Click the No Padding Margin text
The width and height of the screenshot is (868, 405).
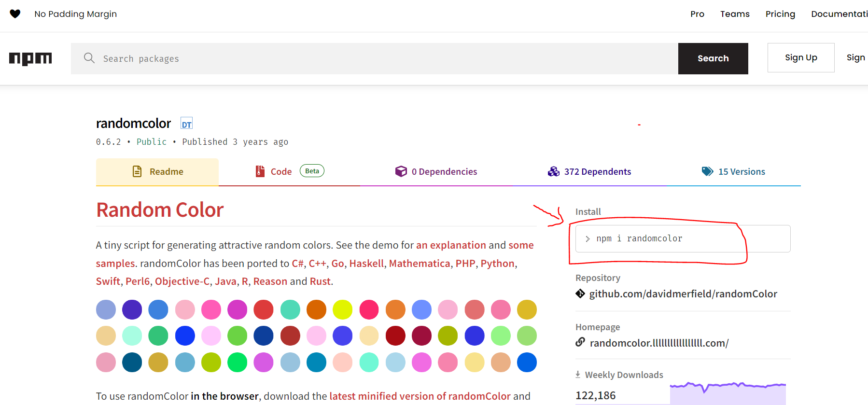(x=76, y=14)
